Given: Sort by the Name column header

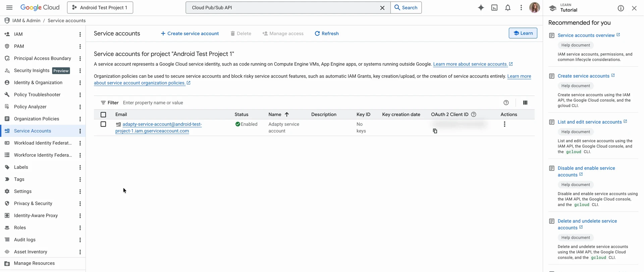Looking at the screenshot, I should pyautogui.click(x=278, y=115).
